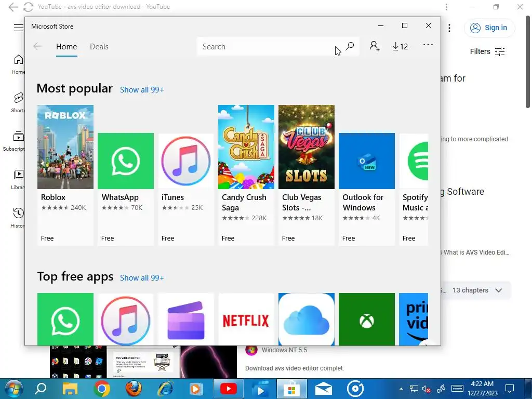Open YouTube Home in the sidebar
This screenshot has width=532, height=399.
click(x=18, y=64)
